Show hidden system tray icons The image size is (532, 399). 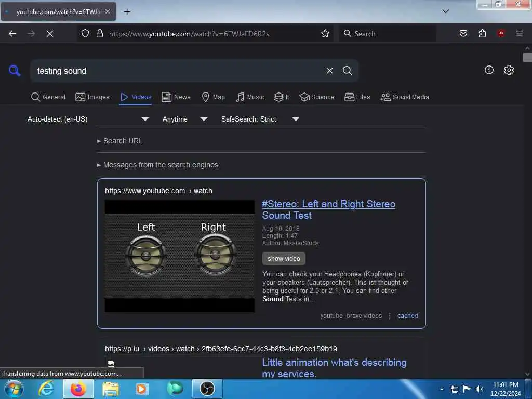click(442, 389)
